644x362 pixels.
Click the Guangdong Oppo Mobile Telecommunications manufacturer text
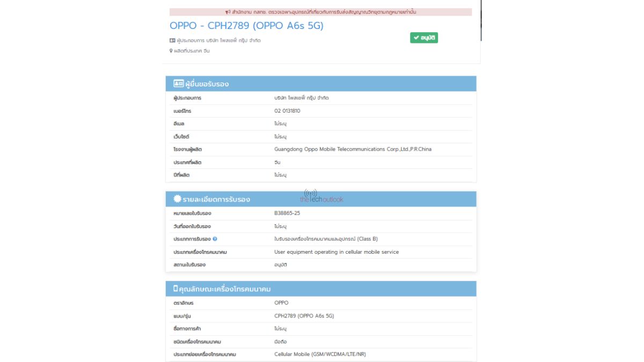(x=353, y=150)
